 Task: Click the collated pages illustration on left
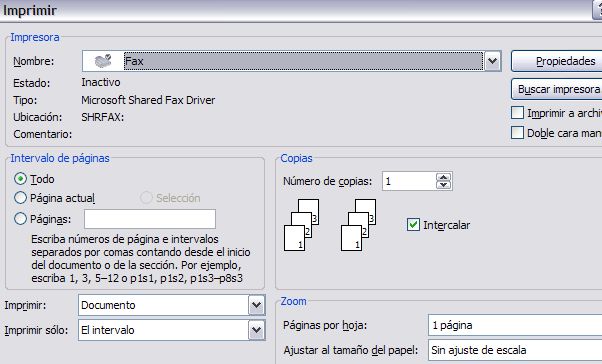tap(301, 225)
